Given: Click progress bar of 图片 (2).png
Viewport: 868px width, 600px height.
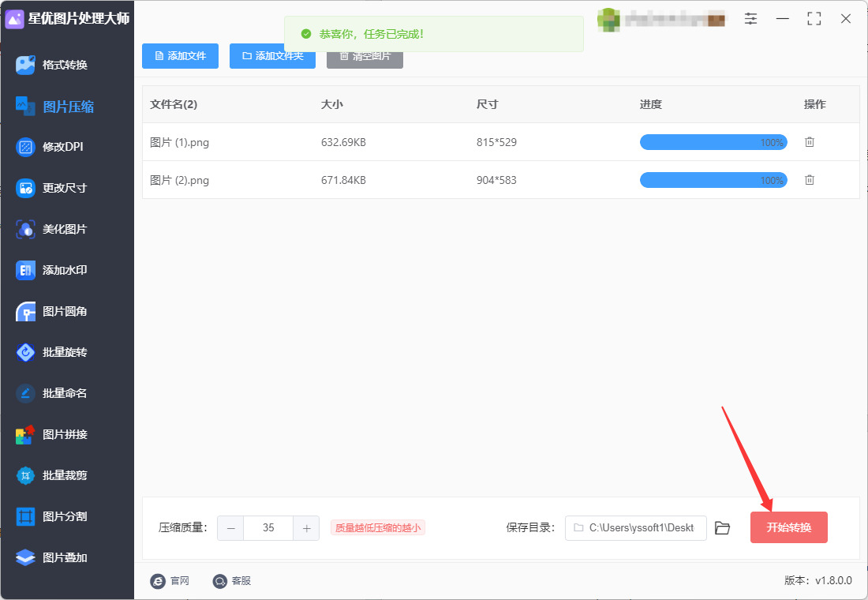Looking at the screenshot, I should [713, 180].
